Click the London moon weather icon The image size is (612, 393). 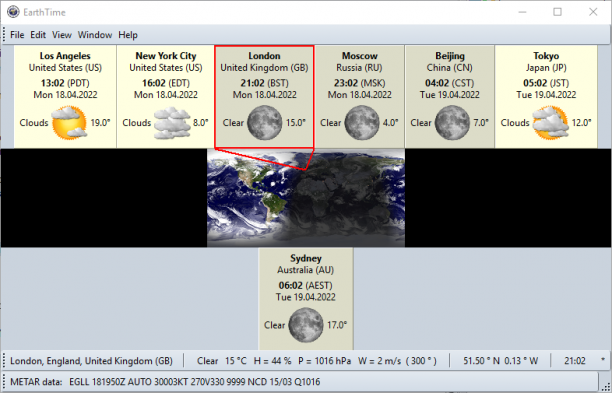[265, 123]
